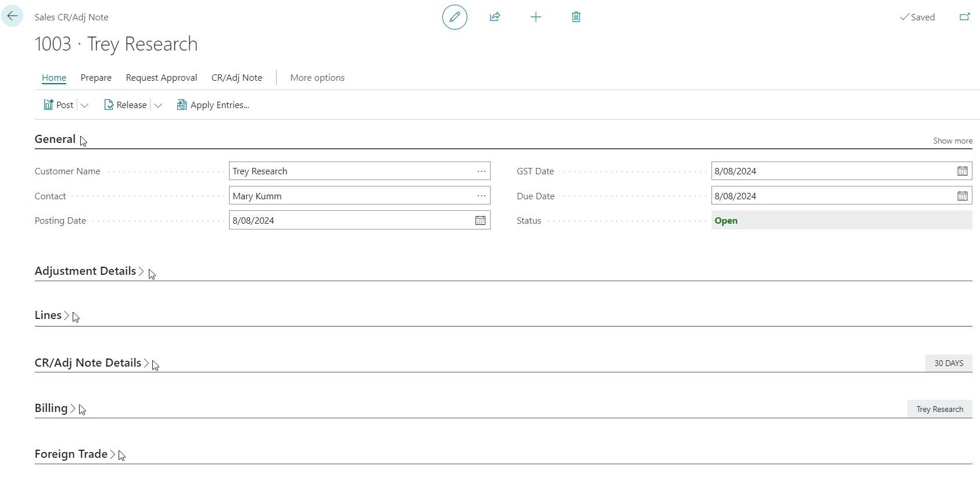The image size is (980, 477).
Task: Click Show more in General
Action: coord(953,141)
